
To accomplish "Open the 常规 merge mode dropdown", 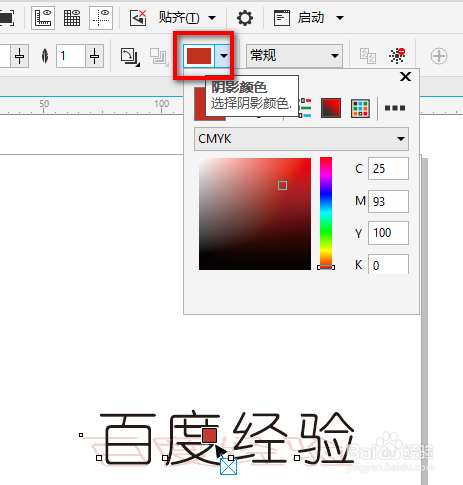I will (294, 56).
